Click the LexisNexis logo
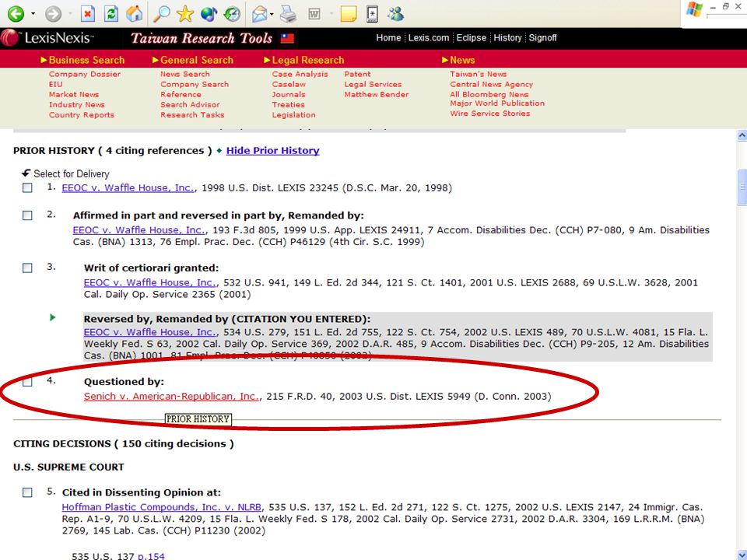Image resolution: width=747 pixels, height=560 pixels. pyautogui.click(x=47, y=37)
